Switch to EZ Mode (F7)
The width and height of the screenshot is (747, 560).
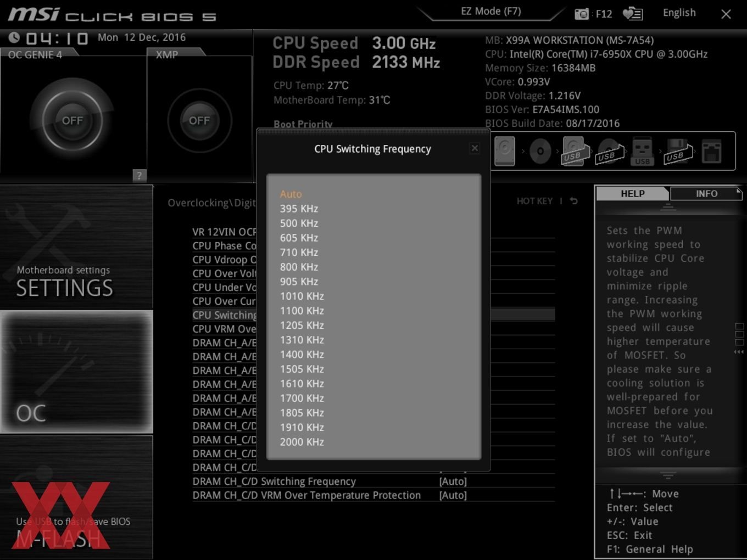point(491,12)
